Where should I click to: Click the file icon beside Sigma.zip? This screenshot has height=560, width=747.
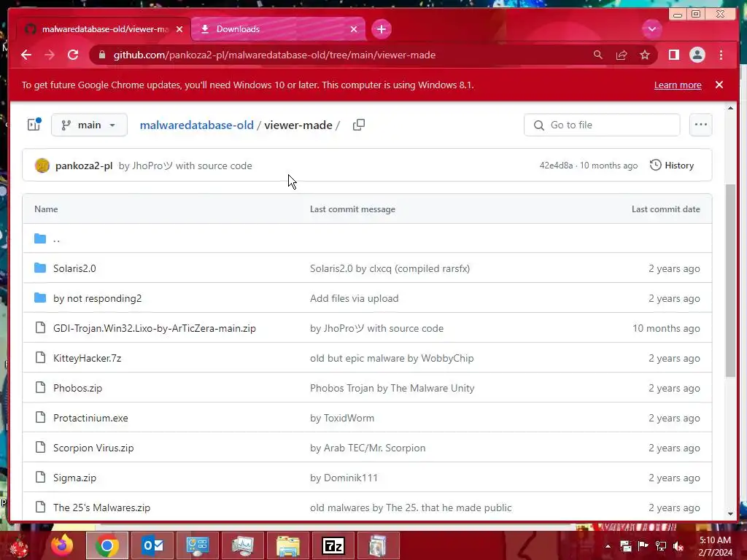(x=41, y=477)
